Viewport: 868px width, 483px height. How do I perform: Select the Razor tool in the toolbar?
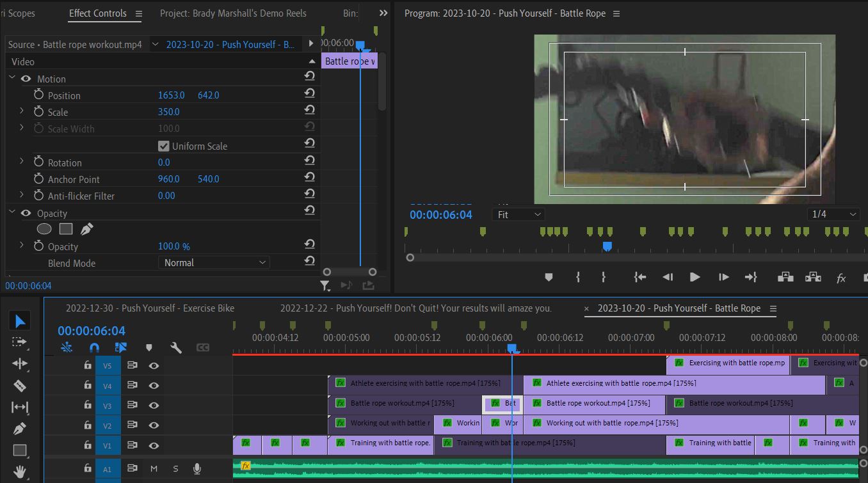[x=19, y=386]
